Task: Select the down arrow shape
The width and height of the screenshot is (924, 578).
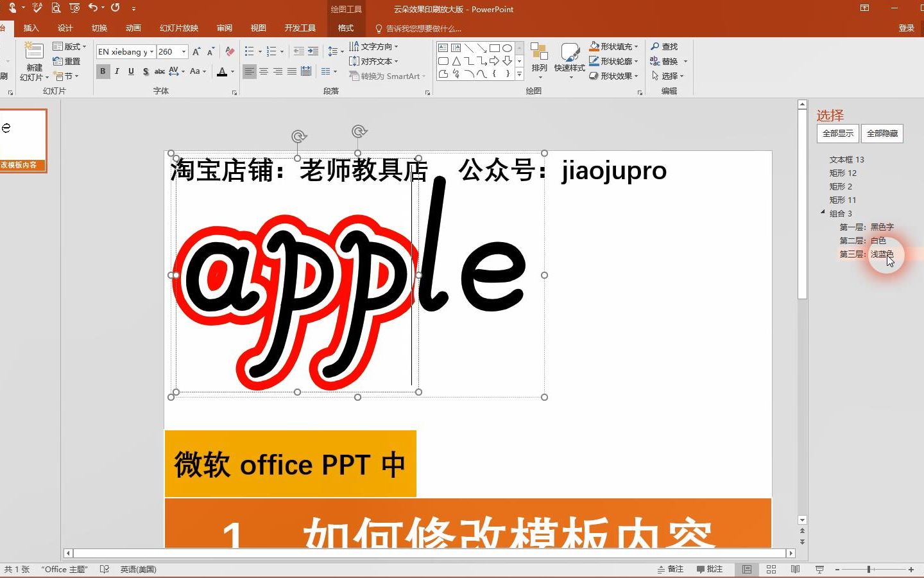Action: 507,61
